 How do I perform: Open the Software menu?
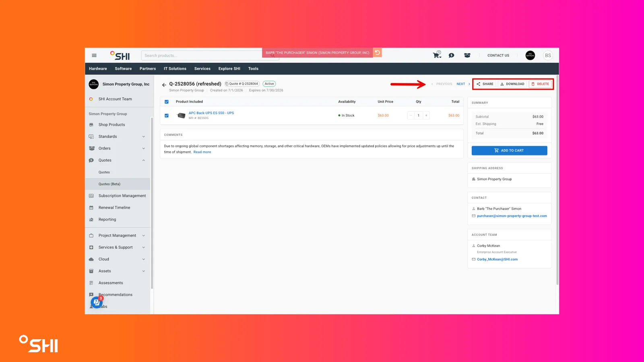(123, 69)
